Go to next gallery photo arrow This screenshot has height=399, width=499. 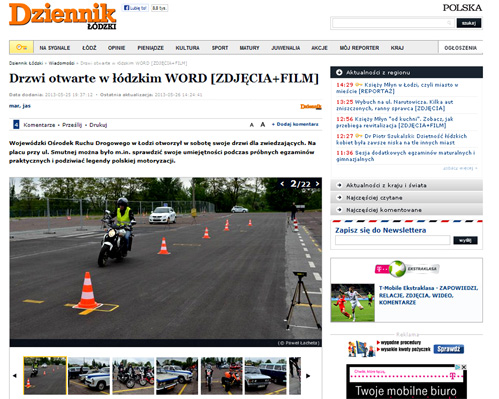[317, 184]
